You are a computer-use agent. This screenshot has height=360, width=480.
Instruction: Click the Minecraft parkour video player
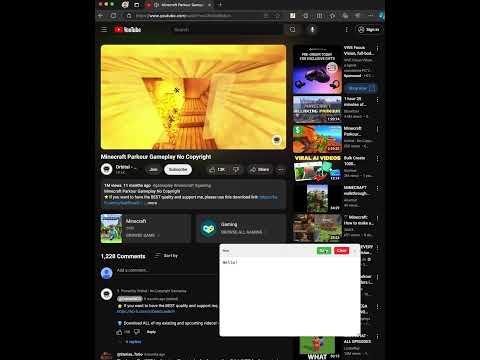[x=193, y=97]
